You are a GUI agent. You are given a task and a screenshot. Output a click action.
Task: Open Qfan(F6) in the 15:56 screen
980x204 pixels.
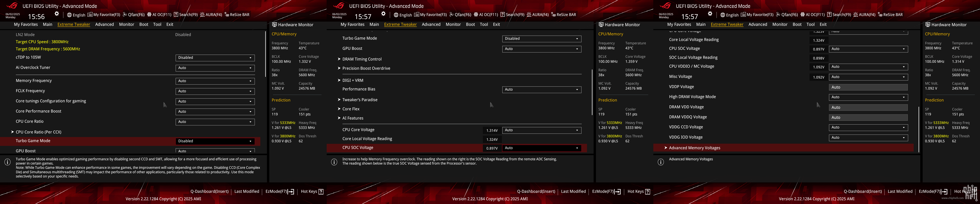134,15
